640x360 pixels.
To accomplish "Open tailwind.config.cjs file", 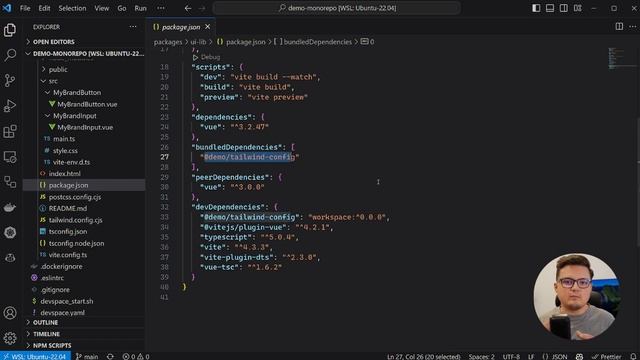I will click(x=76, y=220).
